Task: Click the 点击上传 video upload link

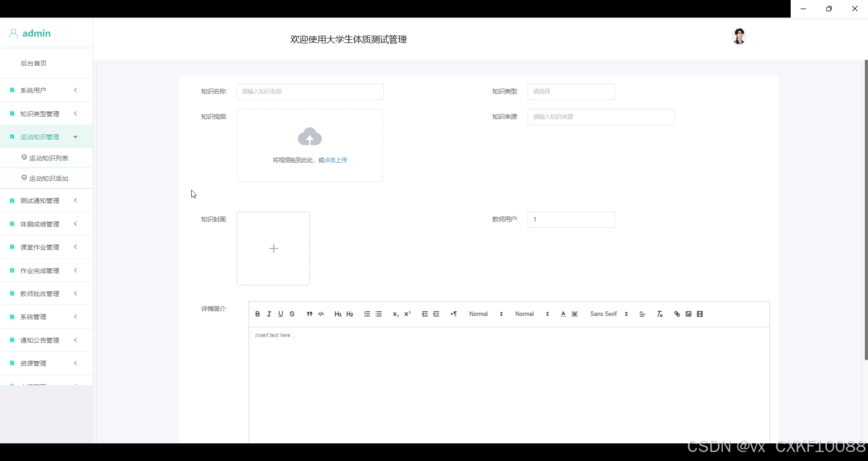Action: [336, 160]
